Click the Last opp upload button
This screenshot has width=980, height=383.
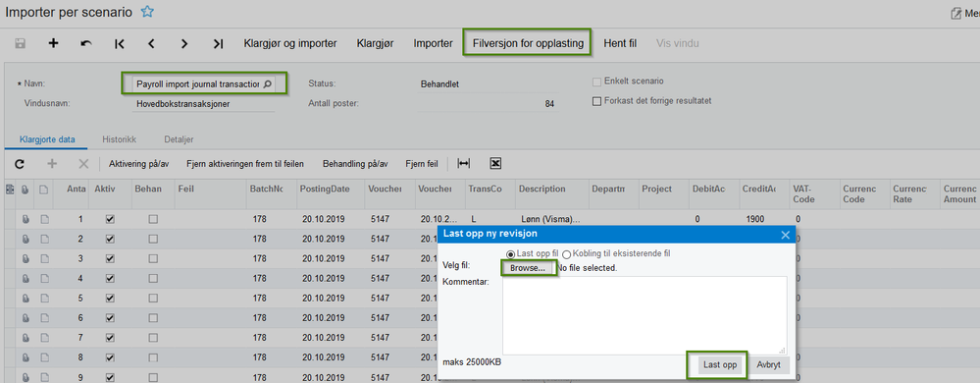point(720,365)
